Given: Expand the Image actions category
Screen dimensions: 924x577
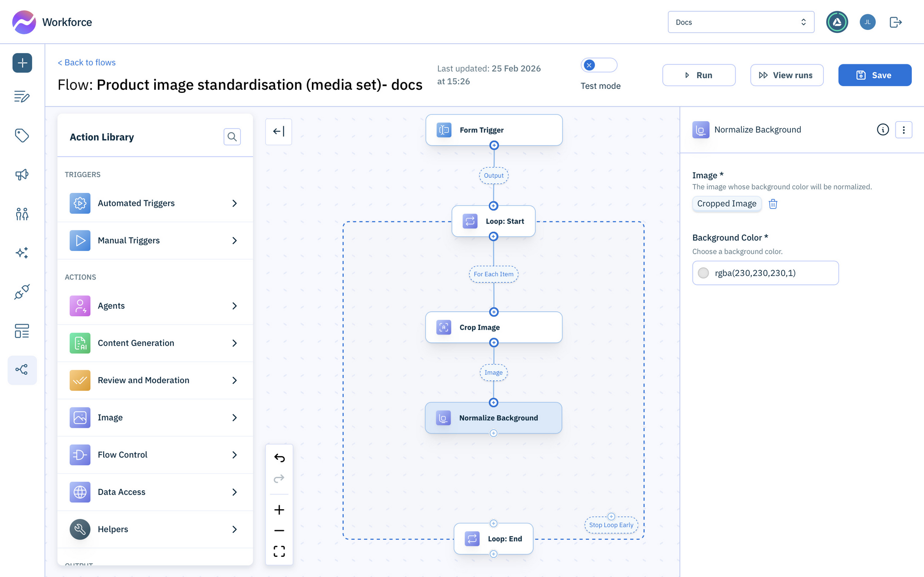Looking at the screenshot, I should pyautogui.click(x=155, y=417).
